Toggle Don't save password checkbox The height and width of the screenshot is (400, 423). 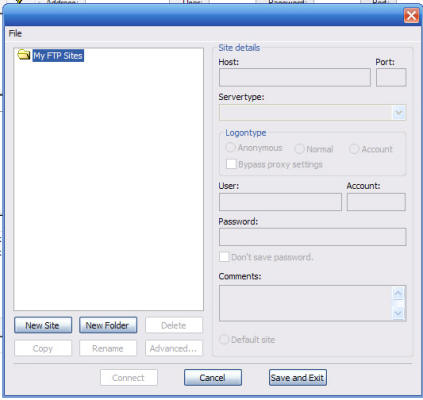[224, 257]
